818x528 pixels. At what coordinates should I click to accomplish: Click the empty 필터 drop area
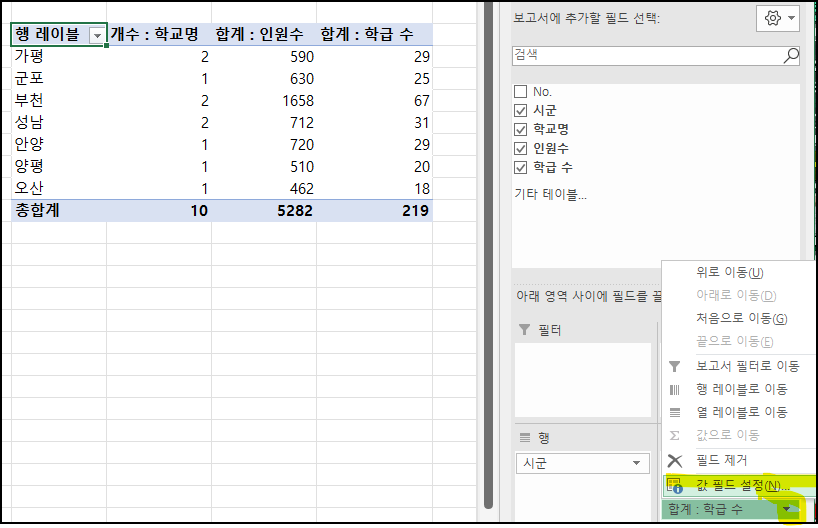[x=583, y=380]
